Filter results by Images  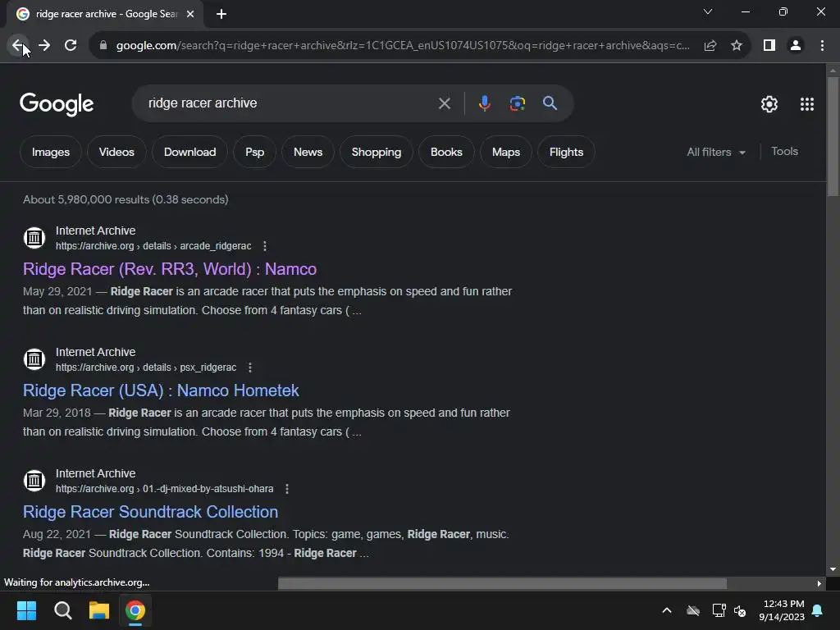[51, 152]
